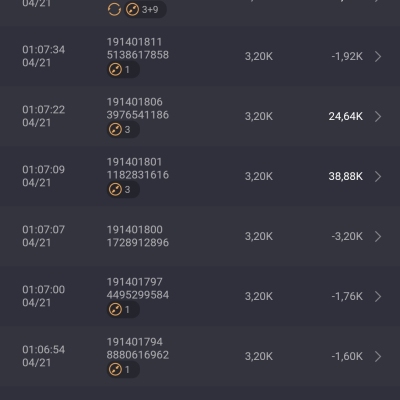Screen dimensions: 400x400
Task: Select transaction 1914018115138617858
Action: click(138, 48)
